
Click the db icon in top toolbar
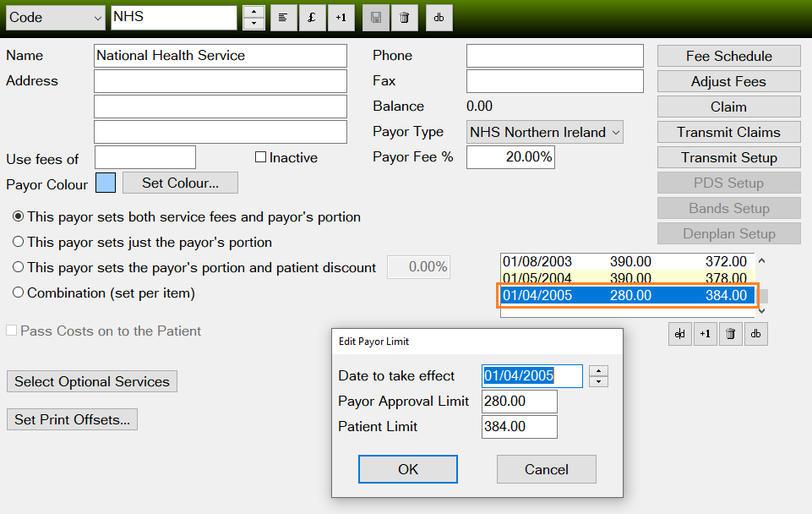click(439, 18)
